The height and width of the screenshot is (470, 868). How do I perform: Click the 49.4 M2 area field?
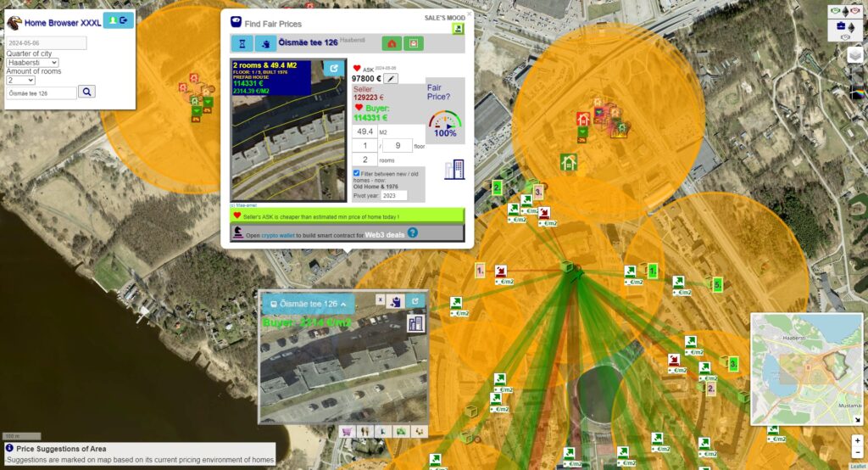click(x=364, y=131)
